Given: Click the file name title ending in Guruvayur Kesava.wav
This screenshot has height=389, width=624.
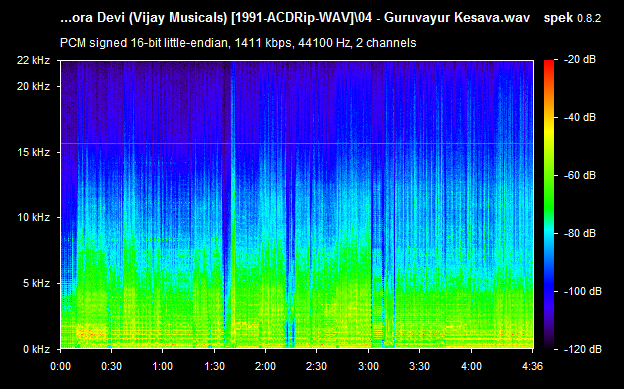Looking at the screenshot, I should coord(295,18).
